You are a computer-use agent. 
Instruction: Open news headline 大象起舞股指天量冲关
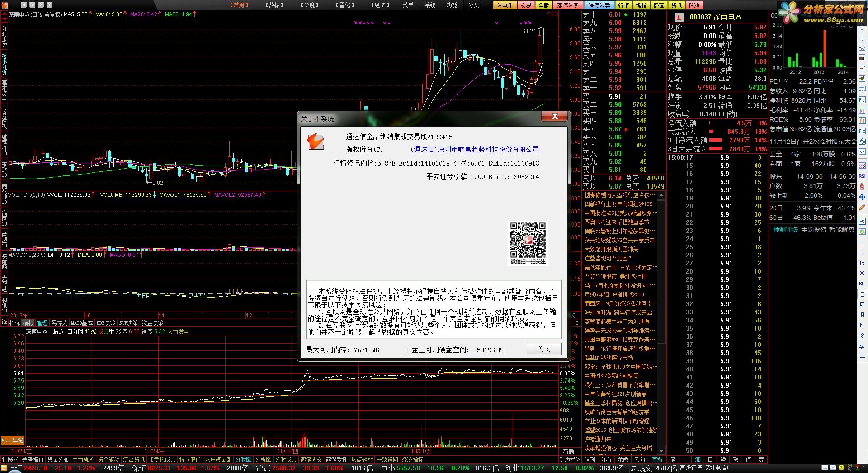pyautogui.click(x=611, y=249)
